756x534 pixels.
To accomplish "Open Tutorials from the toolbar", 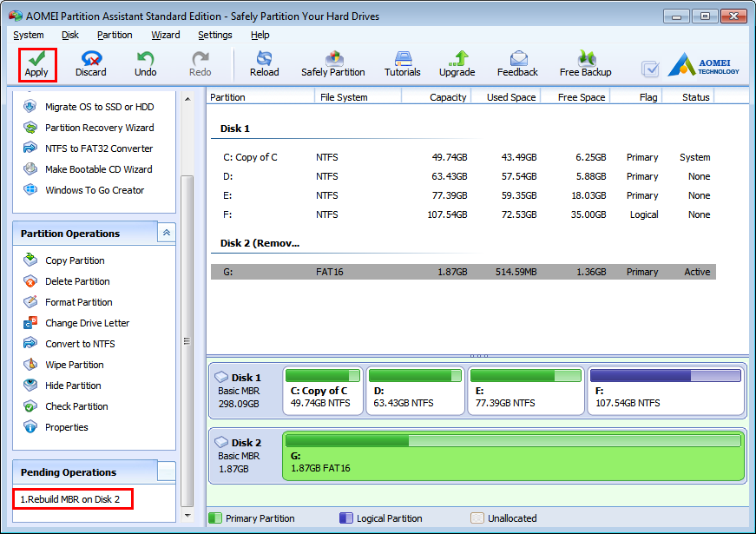I will click(402, 64).
